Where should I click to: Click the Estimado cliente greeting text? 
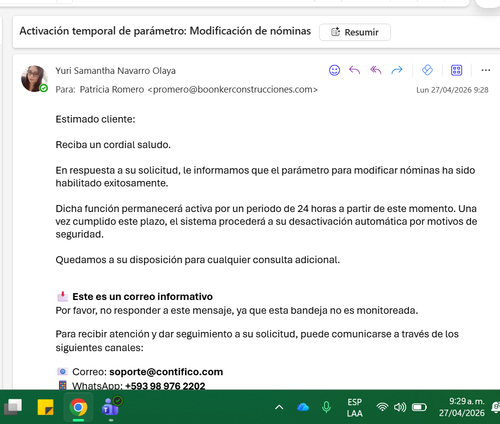[95, 119]
